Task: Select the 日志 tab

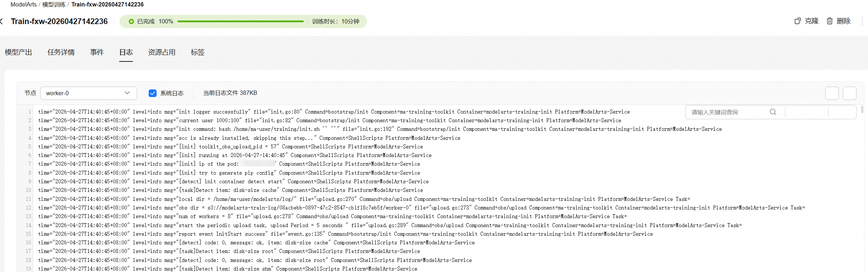Action: point(126,52)
